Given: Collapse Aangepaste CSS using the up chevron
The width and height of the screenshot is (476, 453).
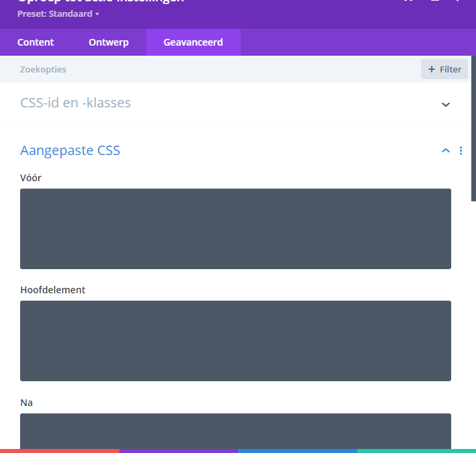Looking at the screenshot, I should pos(446,151).
